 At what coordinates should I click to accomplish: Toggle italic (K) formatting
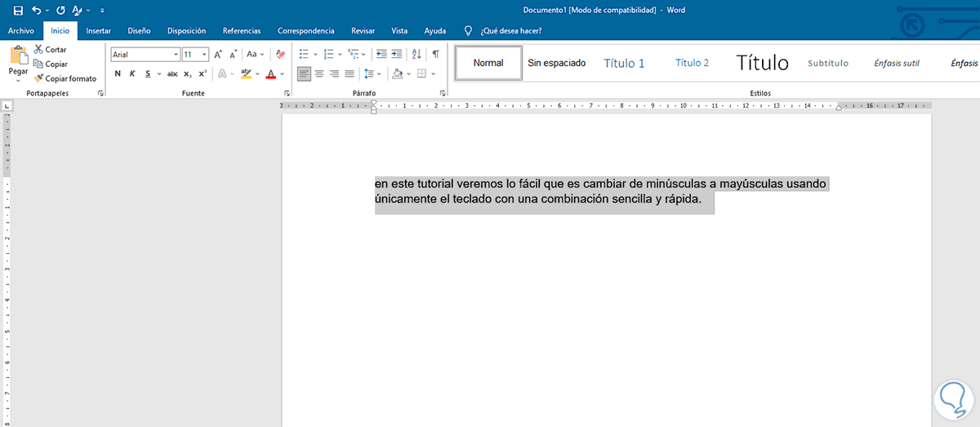click(x=132, y=73)
